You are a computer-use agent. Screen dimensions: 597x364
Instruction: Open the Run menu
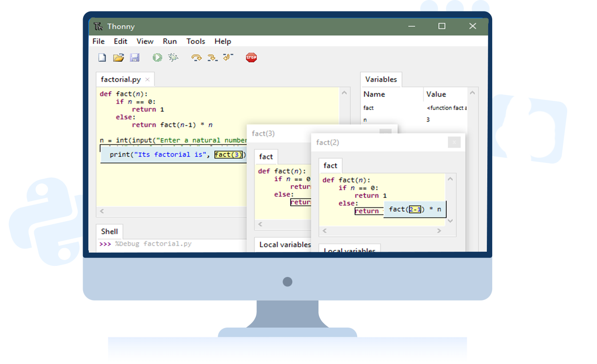click(x=170, y=41)
